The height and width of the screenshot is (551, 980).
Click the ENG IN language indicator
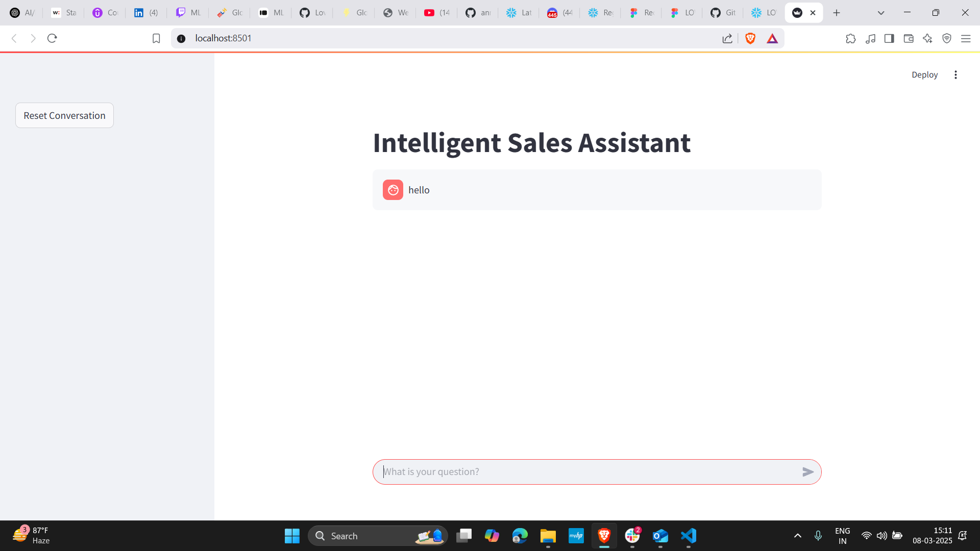pos(841,536)
